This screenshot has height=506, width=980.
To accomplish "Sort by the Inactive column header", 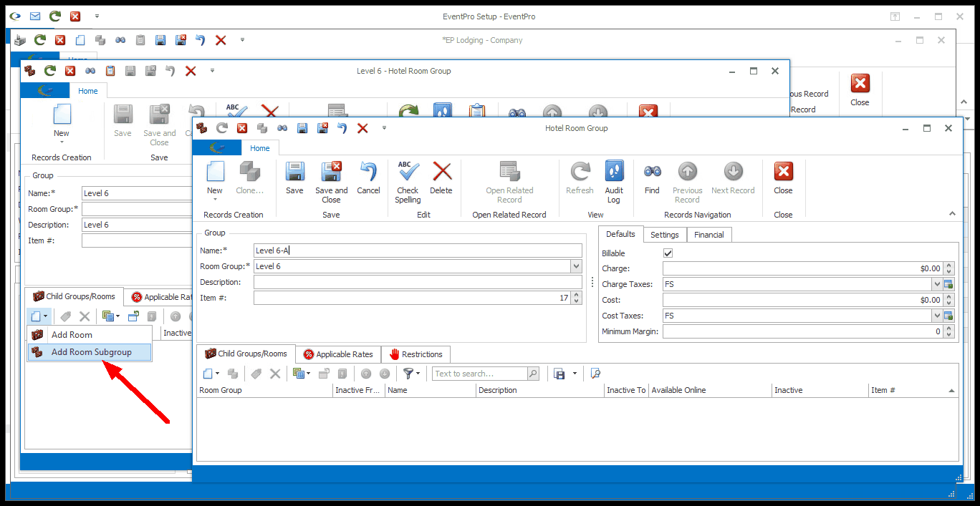I will coord(820,390).
